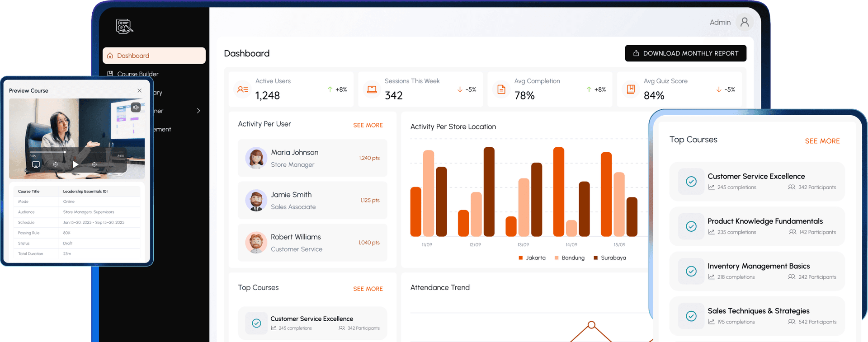Click the up arrow on Avg Completion trend
The width and height of the screenshot is (868, 342).
(589, 89)
